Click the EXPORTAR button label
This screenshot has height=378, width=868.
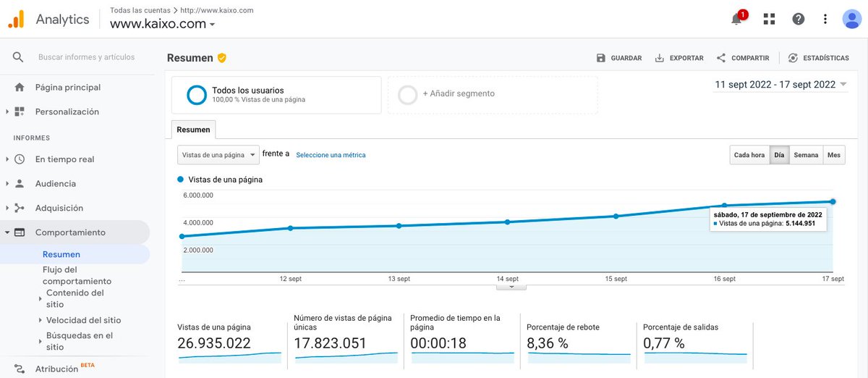[x=686, y=58]
